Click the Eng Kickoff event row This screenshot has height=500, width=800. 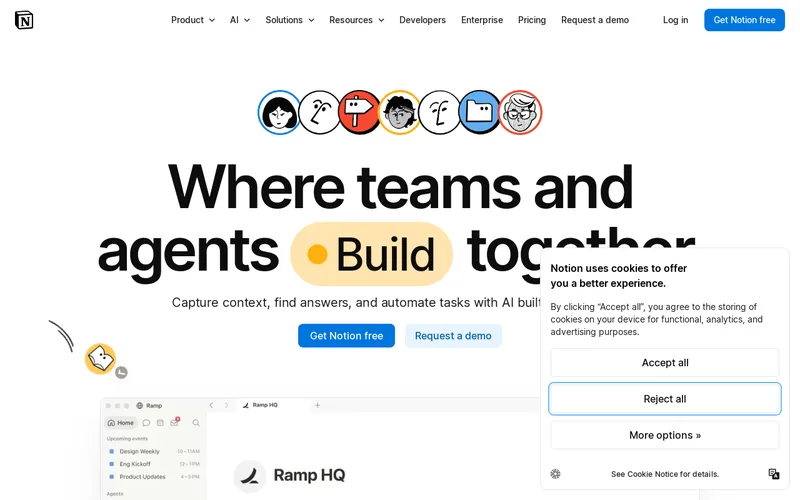point(154,464)
